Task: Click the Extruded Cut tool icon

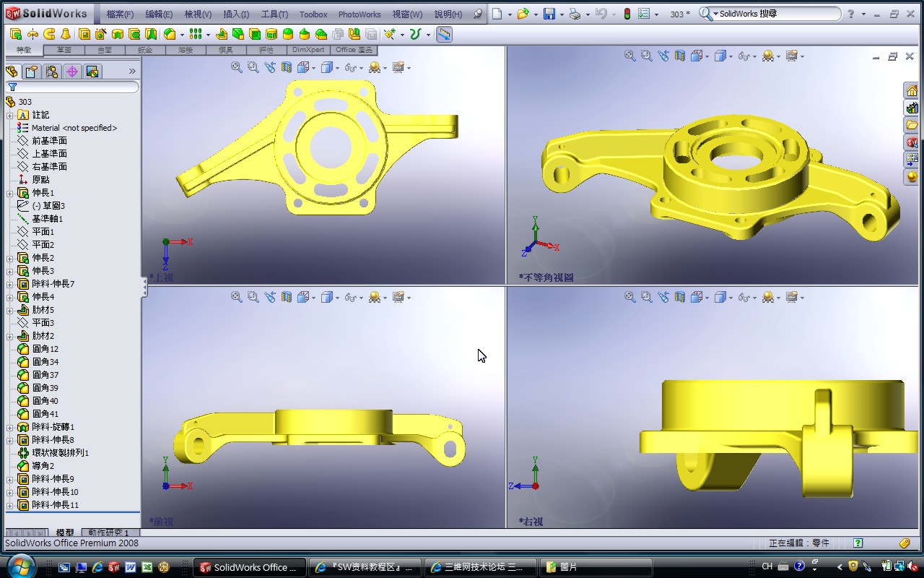Action: pyautogui.click(x=84, y=34)
